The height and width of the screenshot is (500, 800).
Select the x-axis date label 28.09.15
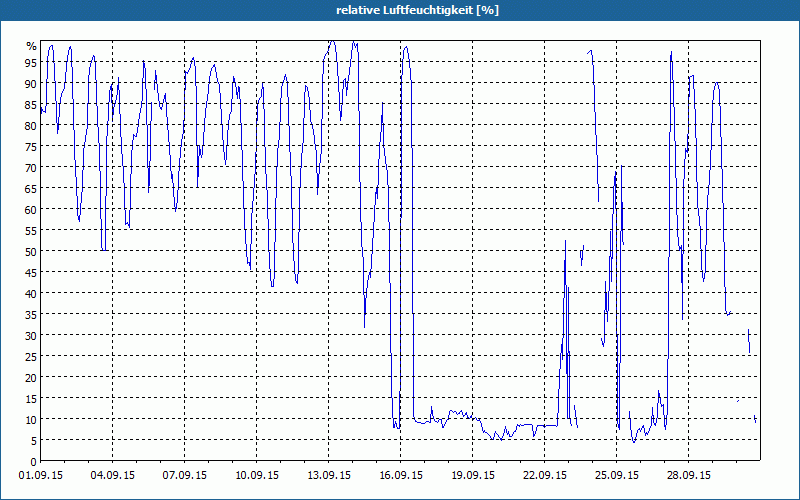click(x=688, y=476)
